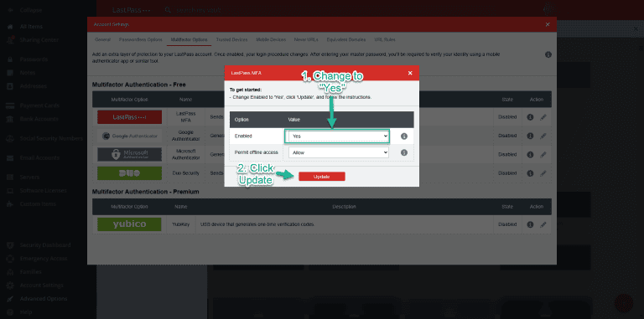644x319 pixels.
Task: Edit Google Authenticator with pencil icon
Action: click(543, 136)
